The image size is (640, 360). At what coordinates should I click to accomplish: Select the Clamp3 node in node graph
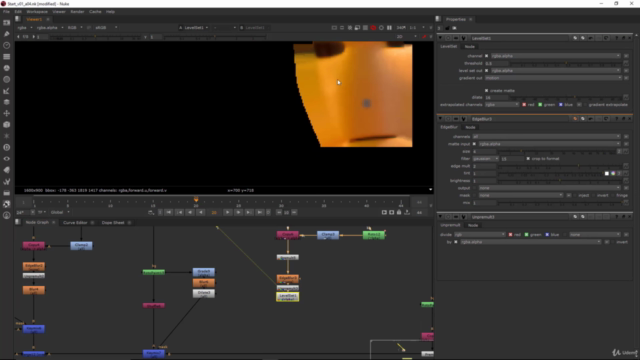click(328, 235)
